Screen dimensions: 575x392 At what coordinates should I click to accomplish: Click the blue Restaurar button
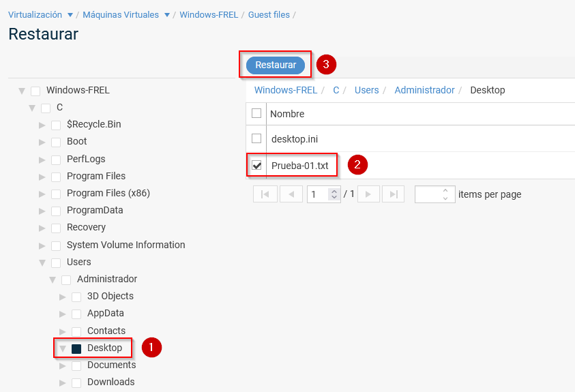pos(276,65)
